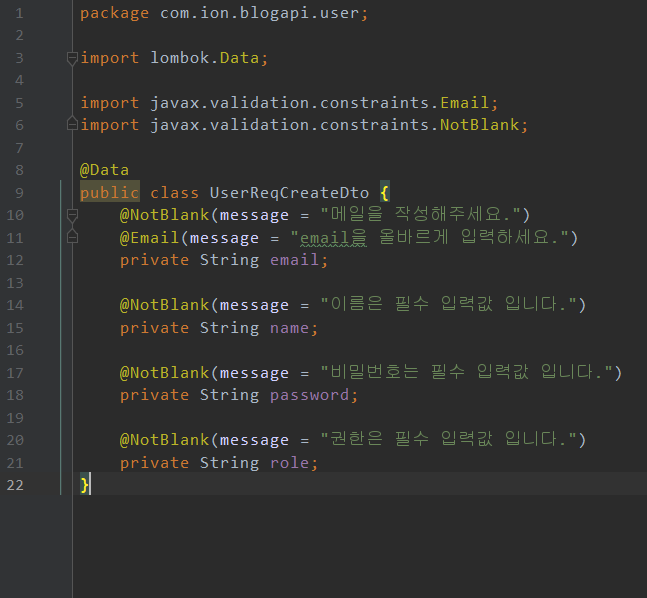Click the 'NotBlank' import class name on line 6
The width and height of the screenshot is (647, 598).
coord(479,125)
